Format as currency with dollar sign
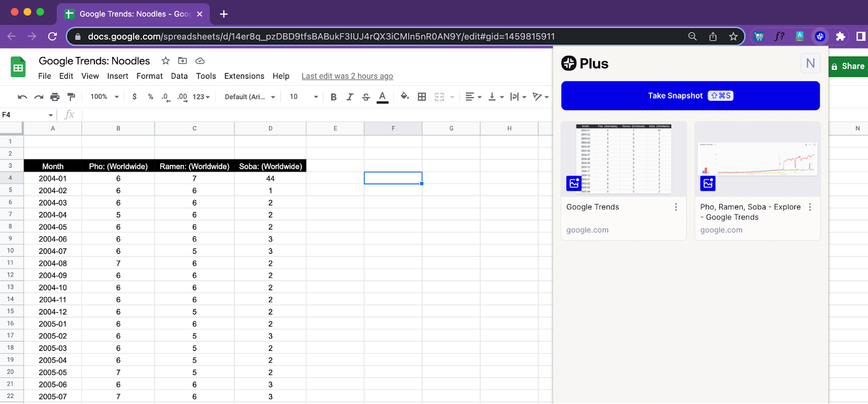The width and height of the screenshot is (868, 404). coord(135,97)
